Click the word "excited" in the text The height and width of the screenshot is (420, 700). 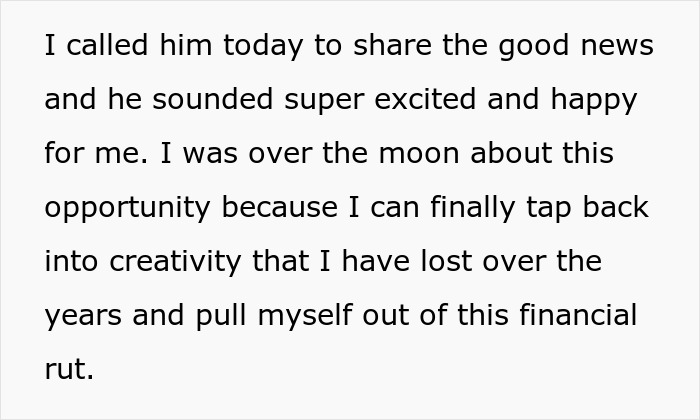(425, 99)
